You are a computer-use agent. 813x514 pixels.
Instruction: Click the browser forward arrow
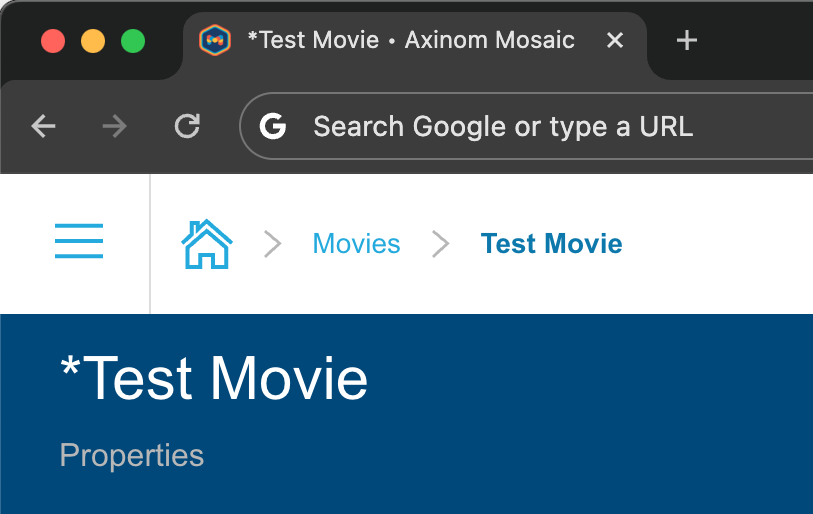pos(115,126)
